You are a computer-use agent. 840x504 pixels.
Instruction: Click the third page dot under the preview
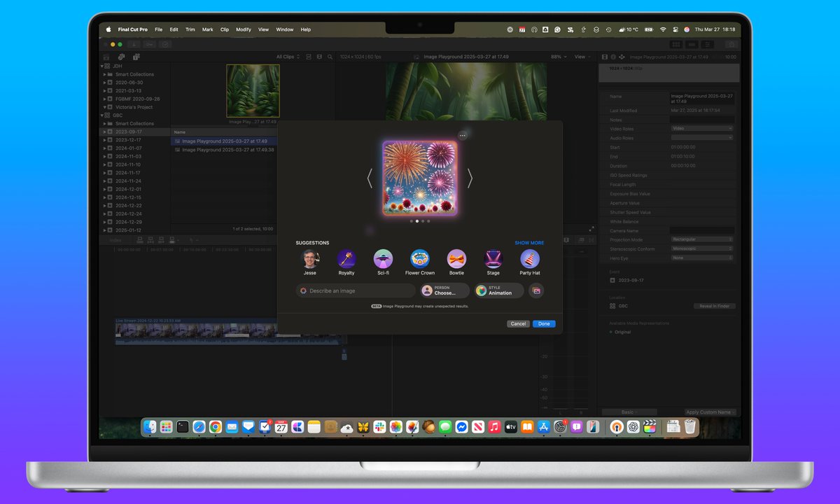pos(423,220)
